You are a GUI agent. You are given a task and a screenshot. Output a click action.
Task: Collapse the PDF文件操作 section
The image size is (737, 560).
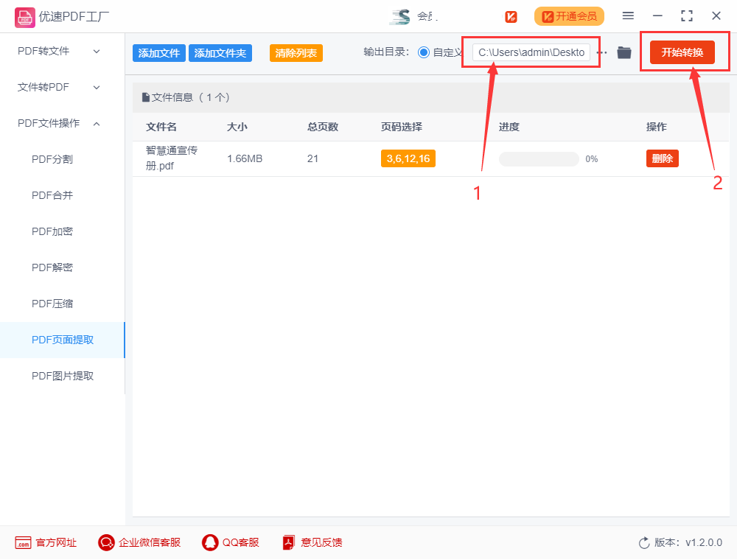53,123
